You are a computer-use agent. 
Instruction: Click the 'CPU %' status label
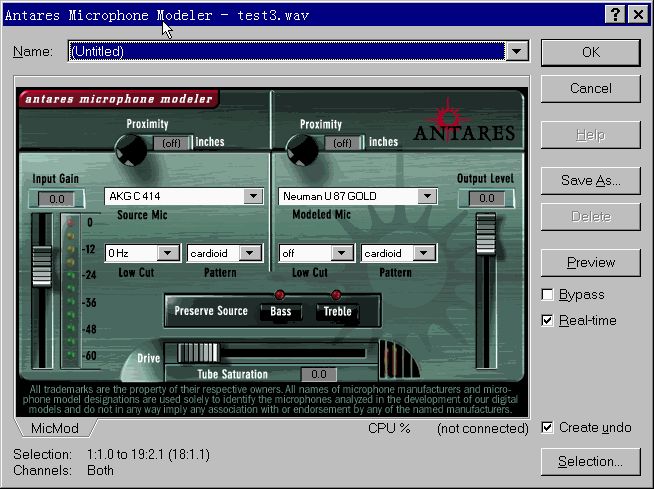pos(389,429)
